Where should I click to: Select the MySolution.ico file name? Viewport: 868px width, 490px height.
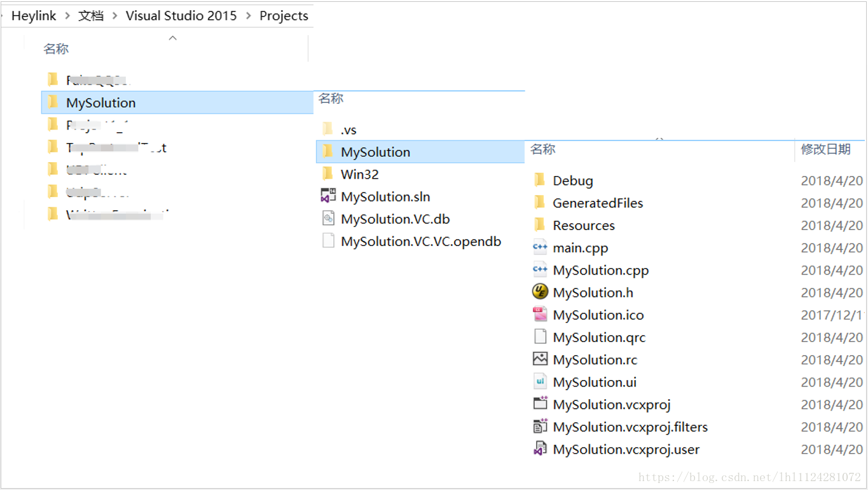coord(598,315)
